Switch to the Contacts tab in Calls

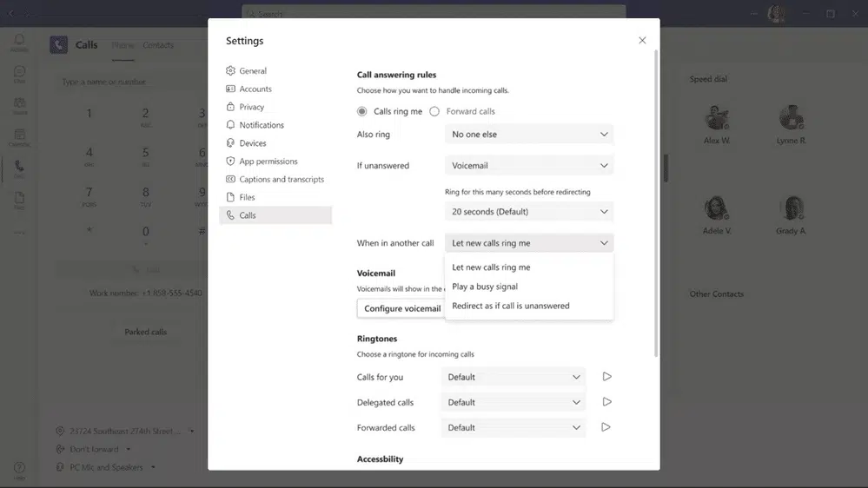158,45
